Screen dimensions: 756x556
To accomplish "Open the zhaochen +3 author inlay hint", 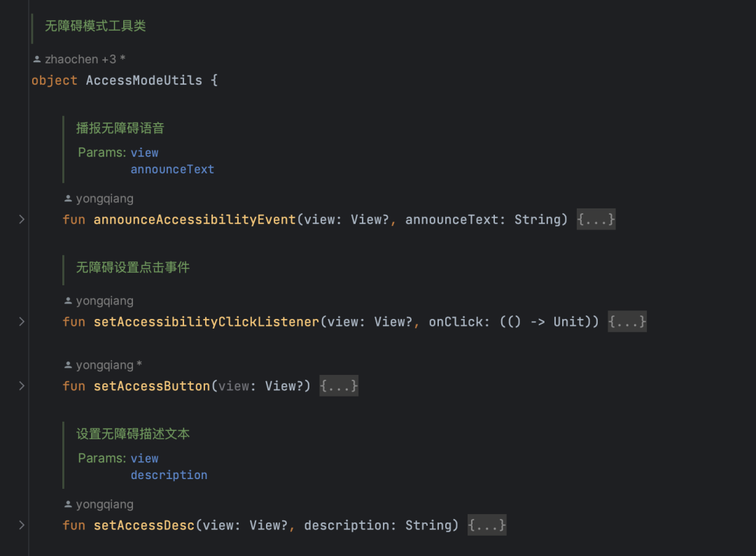I will click(80, 59).
